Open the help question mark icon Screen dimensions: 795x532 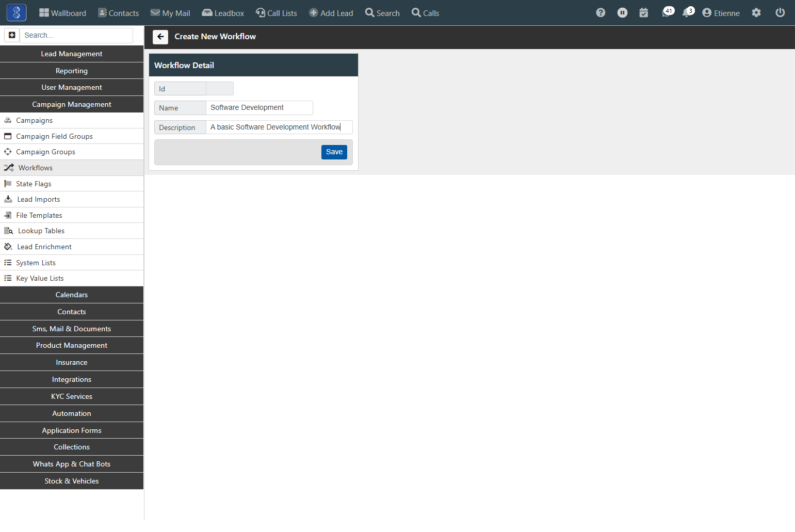coord(601,13)
